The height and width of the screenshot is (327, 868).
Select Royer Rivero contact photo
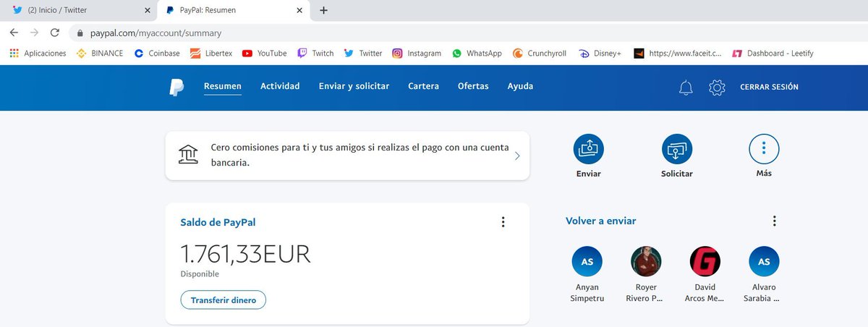(x=646, y=261)
